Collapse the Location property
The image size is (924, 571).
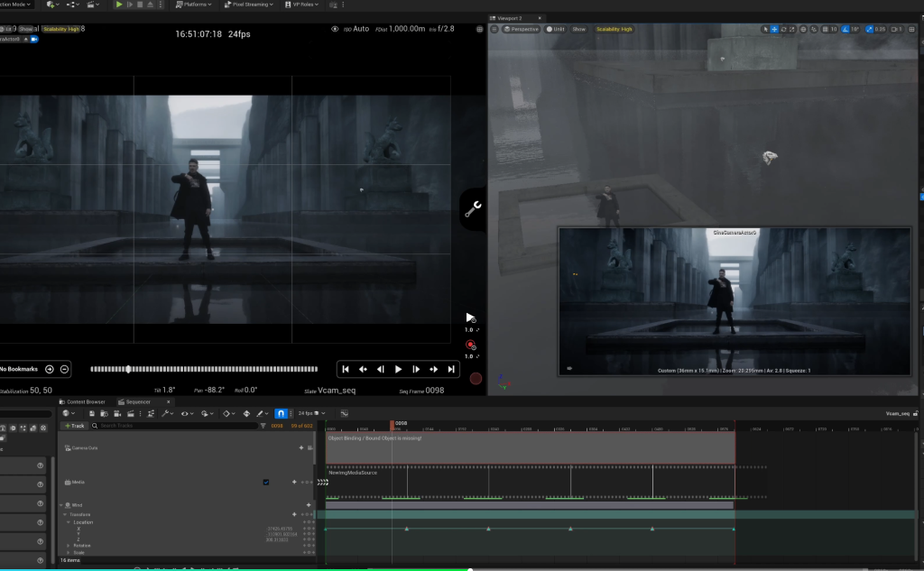pos(69,522)
